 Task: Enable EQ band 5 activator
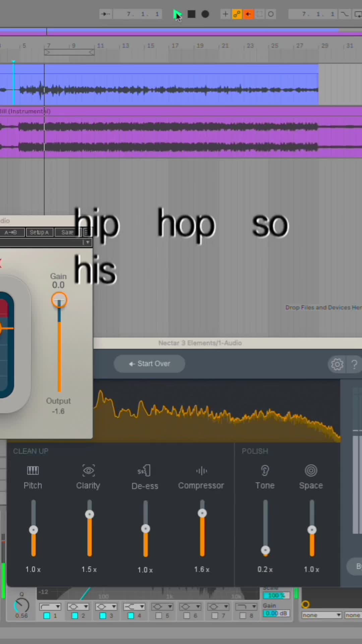[x=159, y=615]
